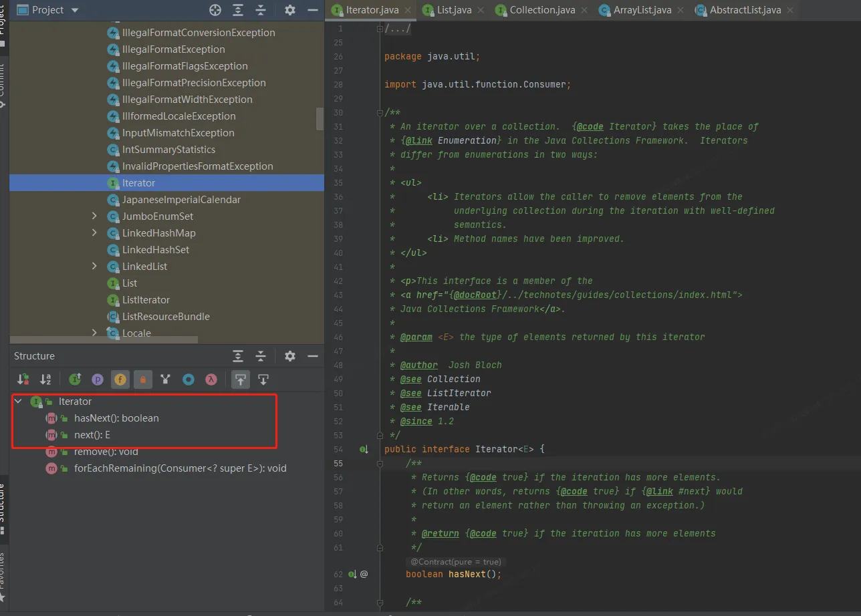Expand the LinkedList node

[x=94, y=267]
